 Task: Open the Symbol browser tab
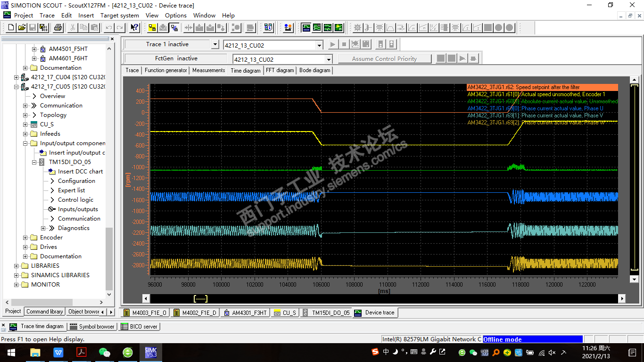click(x=92, y=326)
